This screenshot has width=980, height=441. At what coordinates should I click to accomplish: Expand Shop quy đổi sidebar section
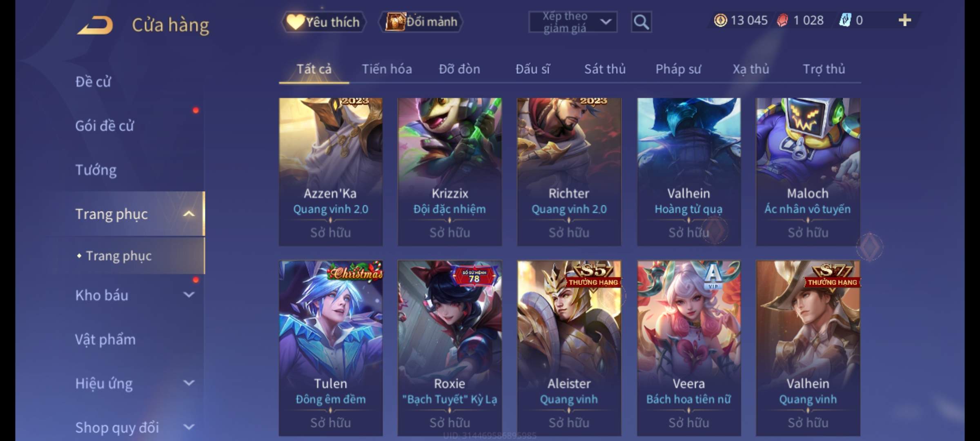coord(189,427)
